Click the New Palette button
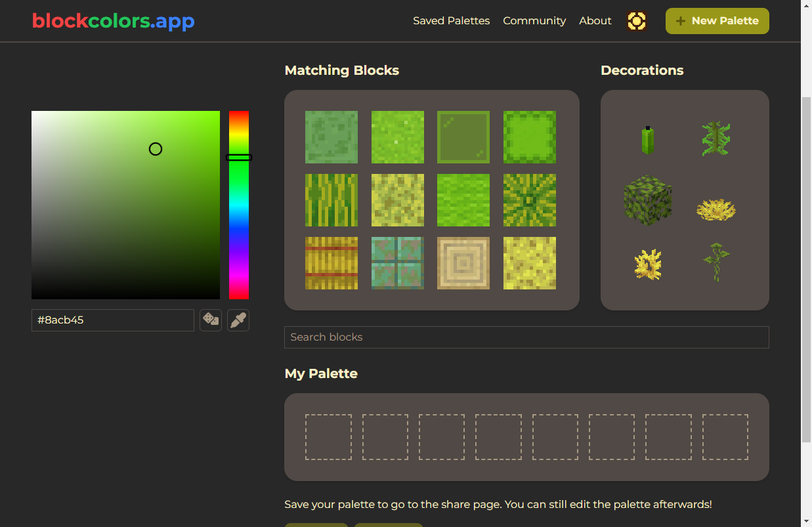 coord(717,20)
